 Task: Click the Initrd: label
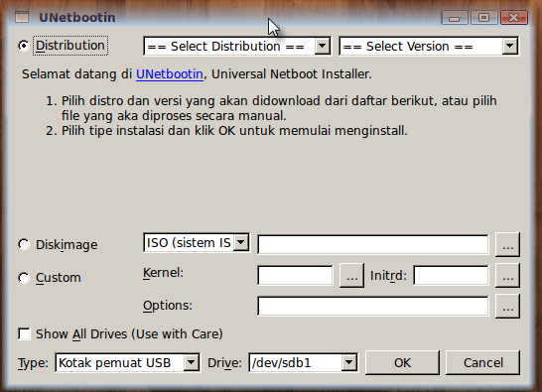click(x=388, y=276)
